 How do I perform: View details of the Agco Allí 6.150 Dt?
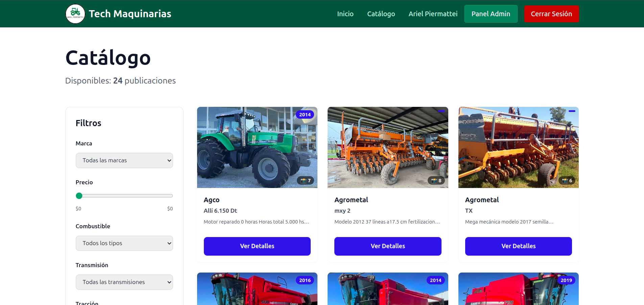click(x=257, y=246)
